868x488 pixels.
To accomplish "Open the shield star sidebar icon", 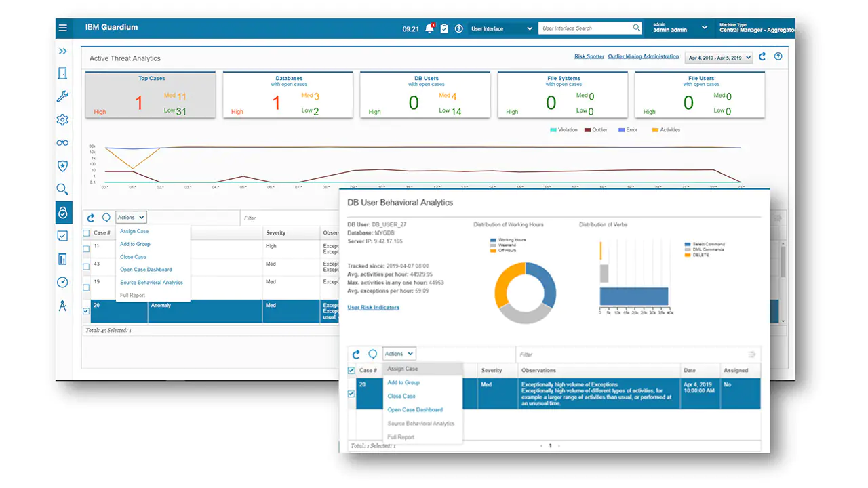I will click(x=62, y=166).
